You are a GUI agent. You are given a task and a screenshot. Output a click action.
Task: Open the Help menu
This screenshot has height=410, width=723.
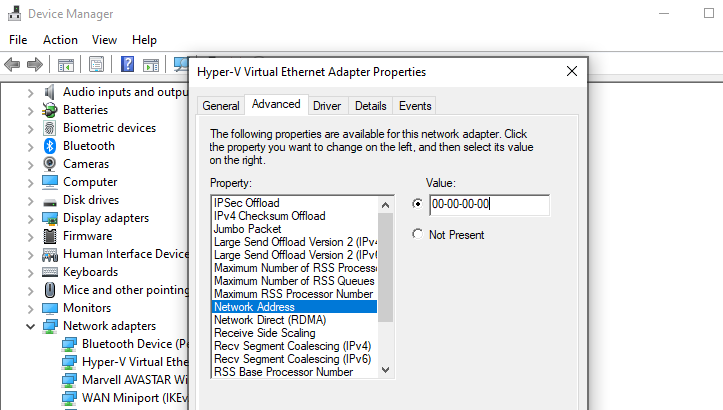pos(144,40)
